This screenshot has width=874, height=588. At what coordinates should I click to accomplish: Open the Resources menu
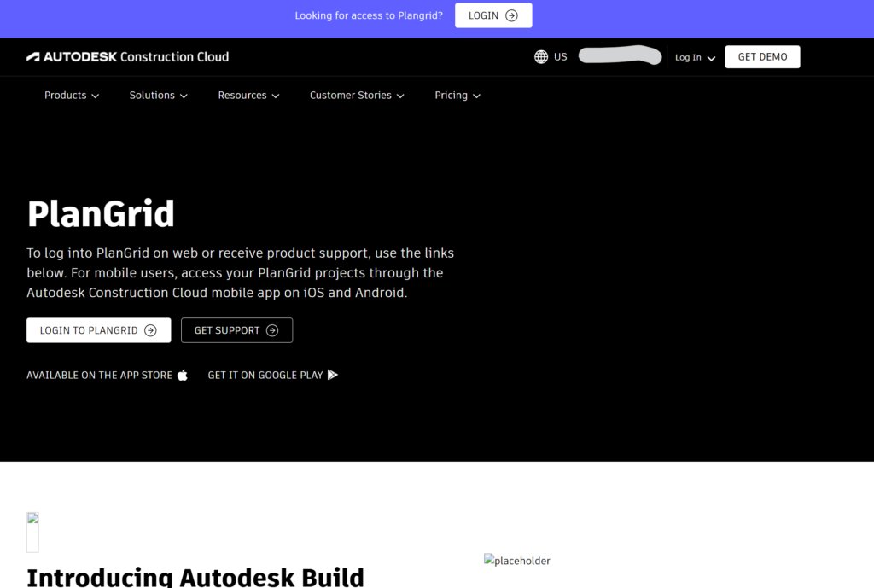tap(248, 96)
